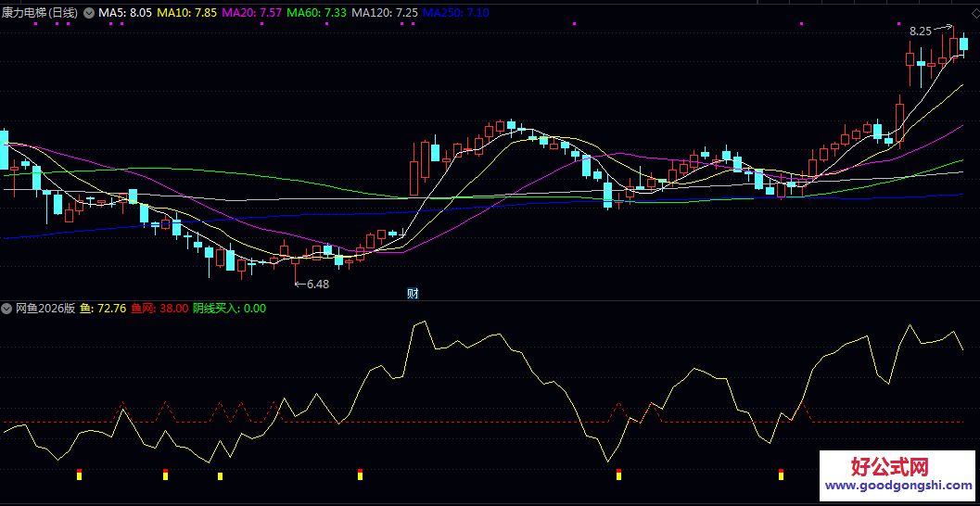Click the first buy-signal marker at bottom left
Viewport: 980px width, 506px height.
tap(79, 475)
